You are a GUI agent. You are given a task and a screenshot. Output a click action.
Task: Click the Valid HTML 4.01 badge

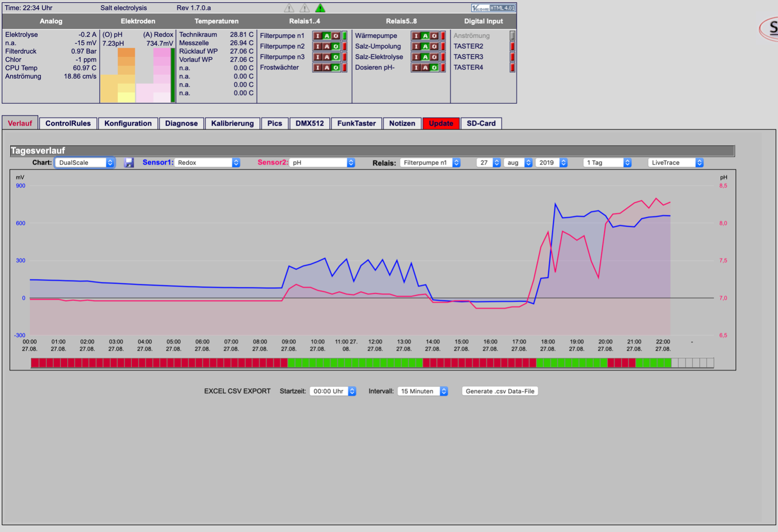[x=493, y=8]
